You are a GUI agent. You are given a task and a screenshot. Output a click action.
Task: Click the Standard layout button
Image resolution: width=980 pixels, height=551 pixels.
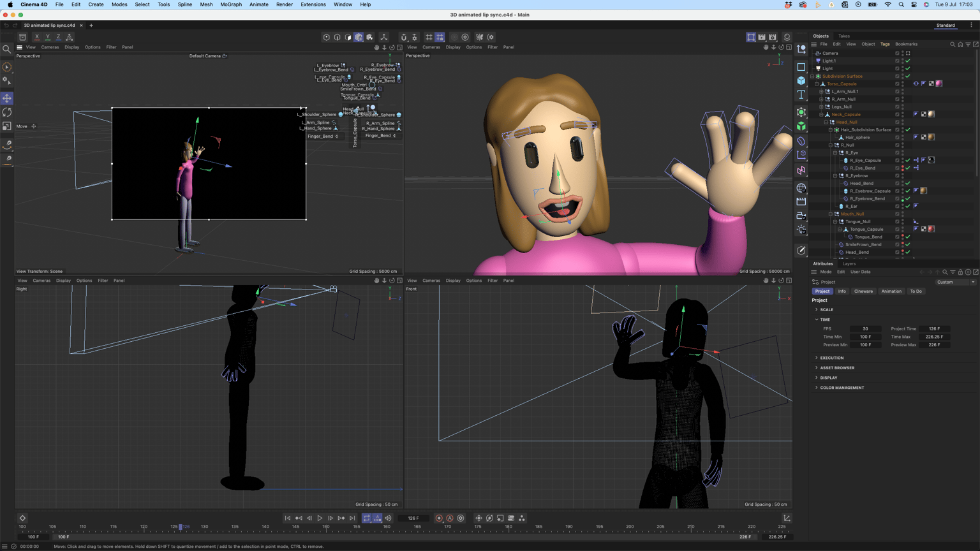tap(946, 26)
